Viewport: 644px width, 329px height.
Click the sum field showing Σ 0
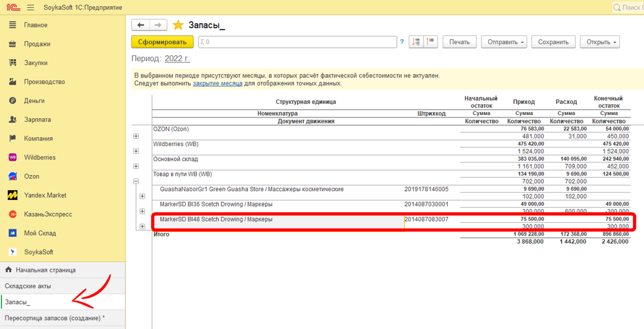coord(297,42)
